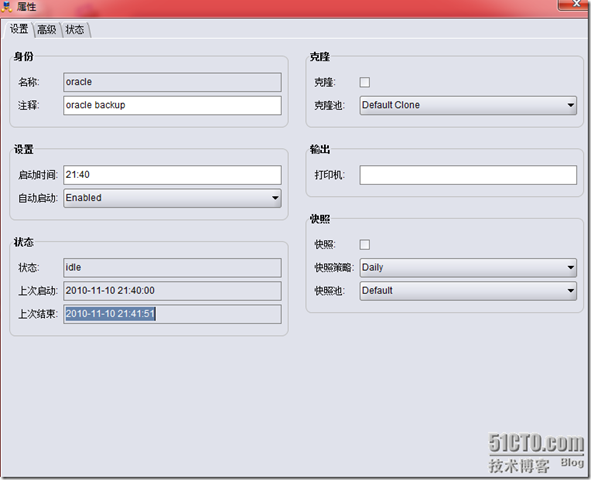Enable the 克隆 checkbox
Viewport: 591px width, 480px height.
click(364, 82)
